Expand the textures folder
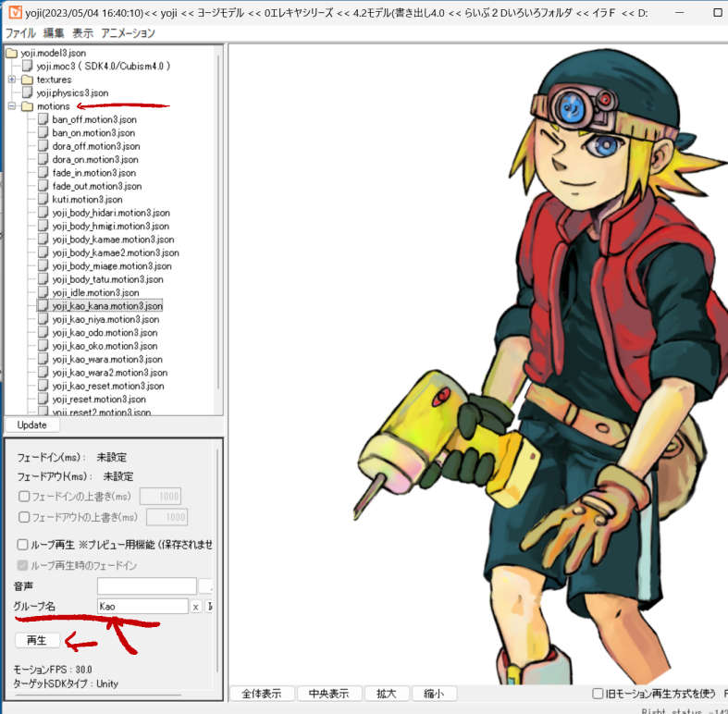 12,80
